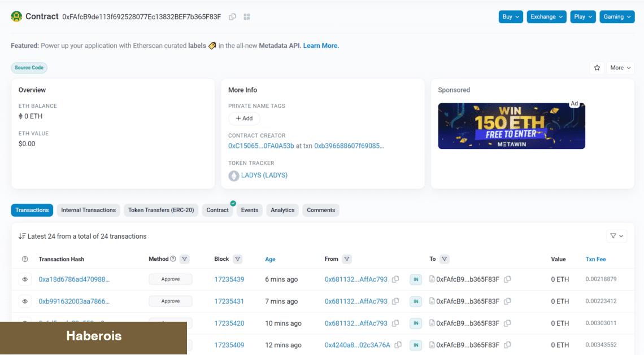The height and width of the screenshot is (355, 644).
Task: Toggle the Age column format
Action: 270,260
